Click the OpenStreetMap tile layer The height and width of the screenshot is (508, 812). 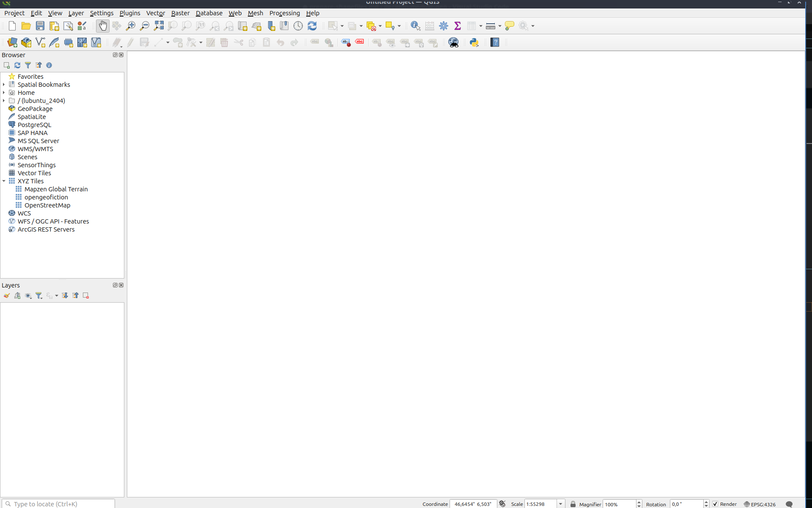pyautogui.click(x=47, y=205)
